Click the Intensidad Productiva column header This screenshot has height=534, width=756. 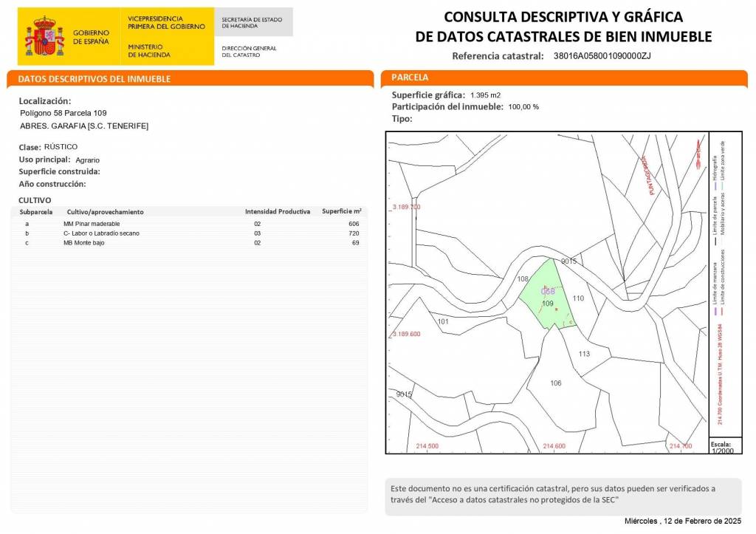(277, 212)
